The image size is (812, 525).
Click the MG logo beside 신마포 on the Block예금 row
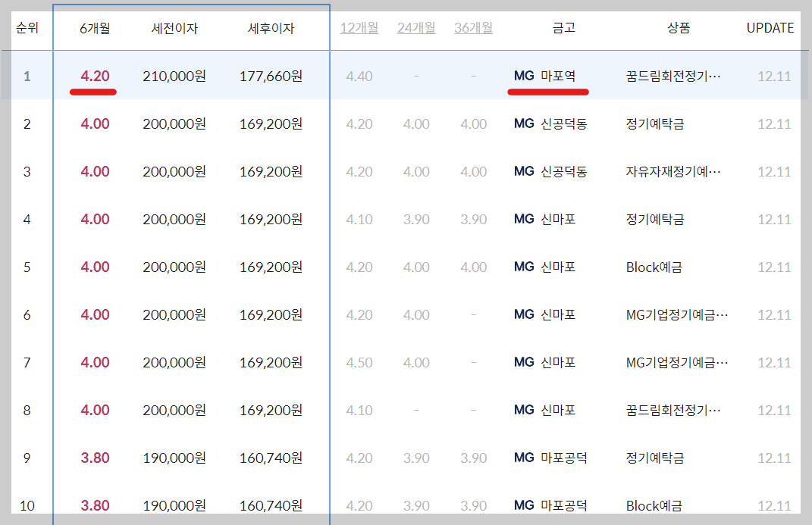point(524,267)
